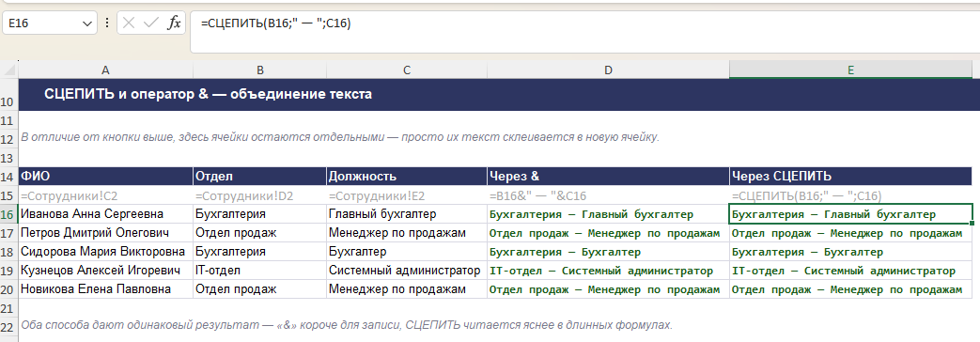980x342 pixels.
Task: Select row 22 header
Action: tap(8, 325)
